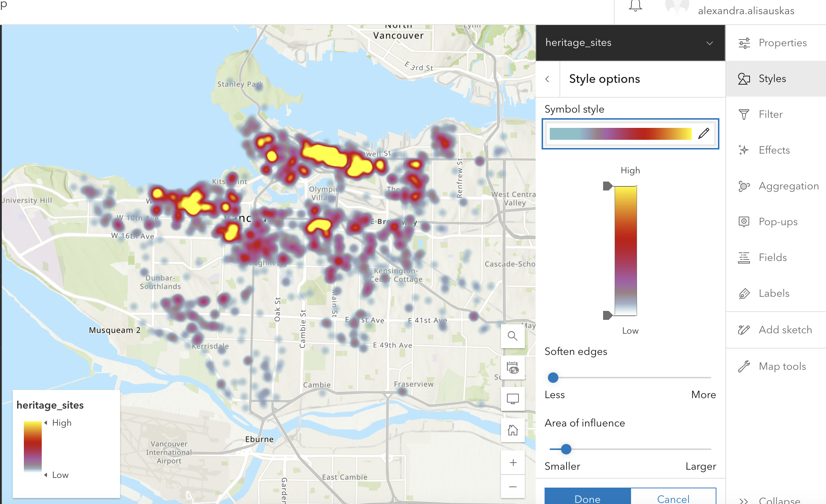Move the Area of influence slider handle

coord(566,449)
